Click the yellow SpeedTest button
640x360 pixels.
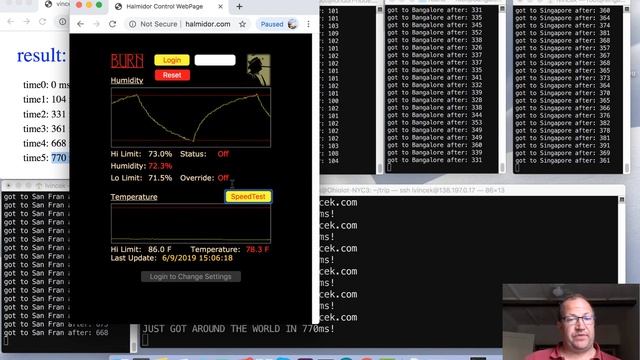248,197
